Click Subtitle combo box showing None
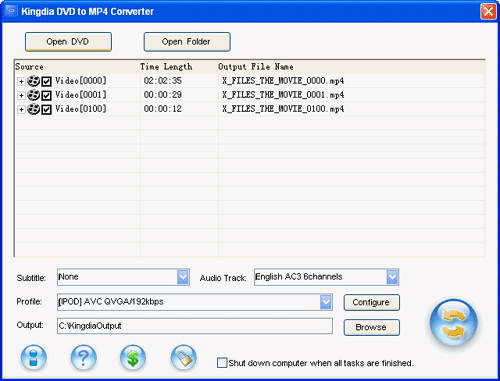This screenshot has width=500, height=381. pyautogui.click(x=123, y=277)
